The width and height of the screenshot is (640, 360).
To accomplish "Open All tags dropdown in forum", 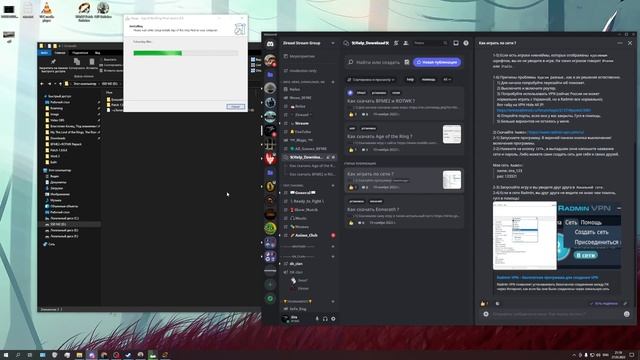I will pos(447,80).
